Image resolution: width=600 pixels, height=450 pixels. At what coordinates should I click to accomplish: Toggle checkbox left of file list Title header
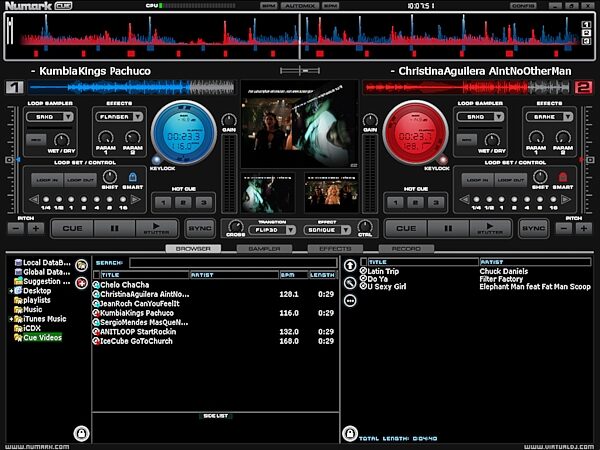[x=96, y=275]
